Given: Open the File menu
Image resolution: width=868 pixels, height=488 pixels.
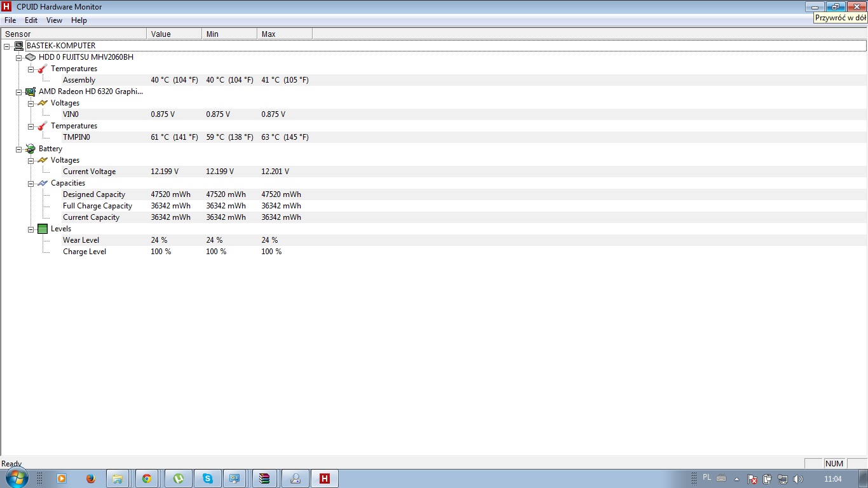Looking at the screenshot, I should 10,20.
